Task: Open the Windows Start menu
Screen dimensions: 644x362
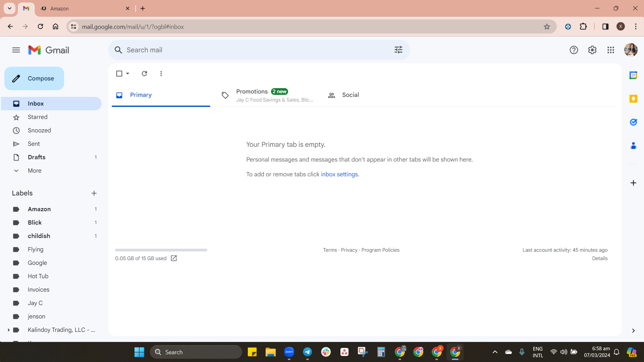Action: (139, 352)
